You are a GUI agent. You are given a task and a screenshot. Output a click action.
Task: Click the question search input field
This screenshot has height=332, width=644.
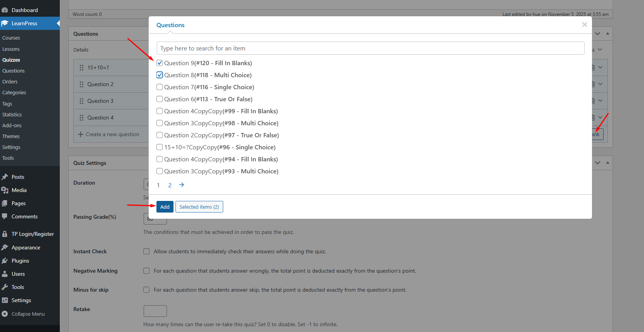(370, 48)
